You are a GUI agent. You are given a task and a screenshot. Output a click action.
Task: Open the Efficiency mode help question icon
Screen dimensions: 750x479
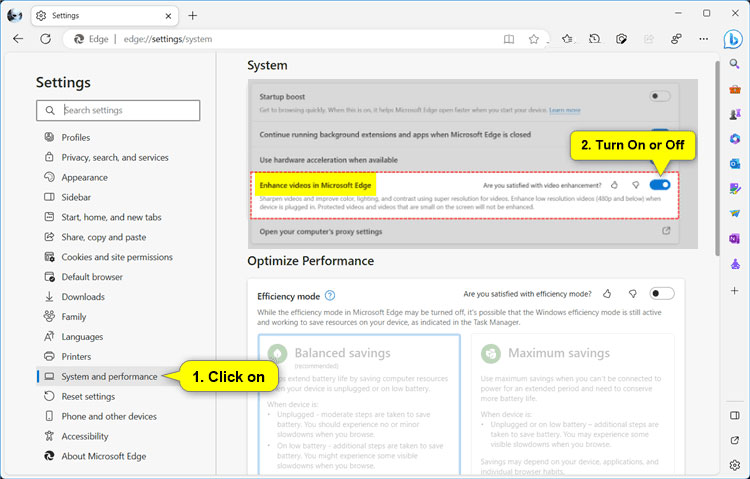(330, 296)
